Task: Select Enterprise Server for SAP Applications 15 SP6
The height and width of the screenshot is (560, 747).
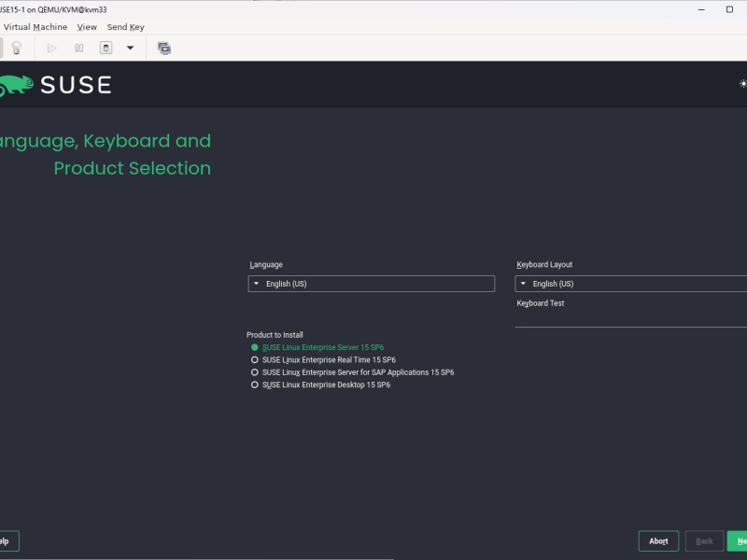Action: (353, 372)
